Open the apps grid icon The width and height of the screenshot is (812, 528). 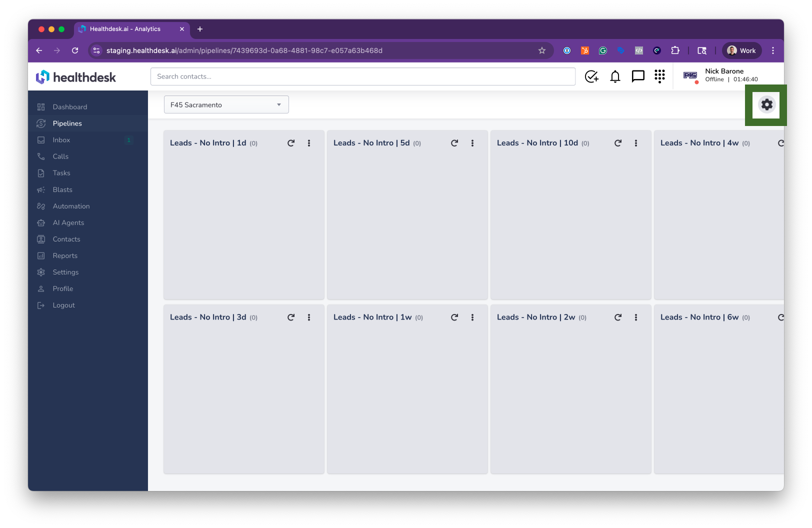pos(659,76)
